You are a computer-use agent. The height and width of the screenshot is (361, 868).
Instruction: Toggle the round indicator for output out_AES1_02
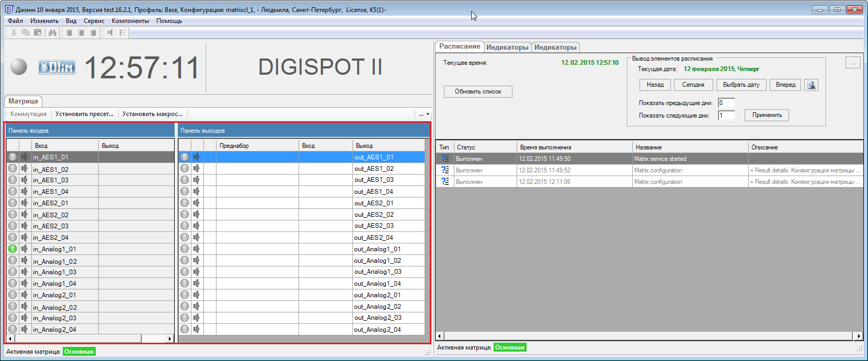[x=185, y=168]
